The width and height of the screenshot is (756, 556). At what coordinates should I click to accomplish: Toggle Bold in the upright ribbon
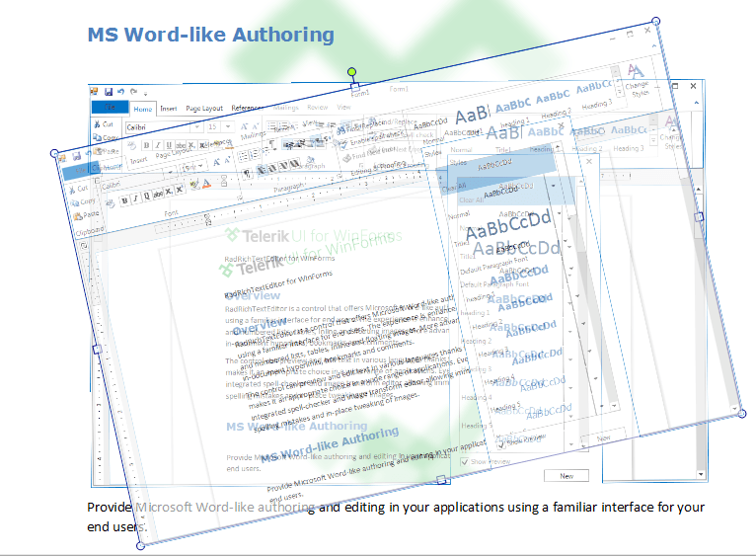147,145
